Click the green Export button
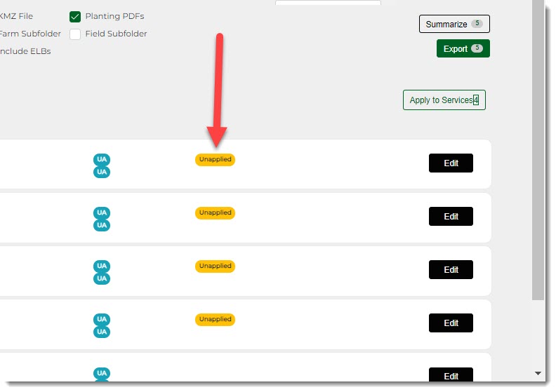556x392 pixels. coord(463,49)
